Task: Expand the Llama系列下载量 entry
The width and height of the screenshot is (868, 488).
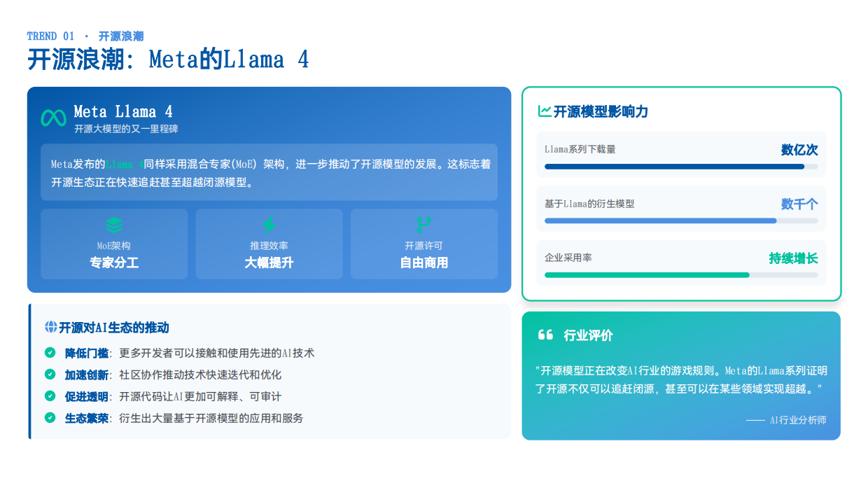Action: click(681, 153)
